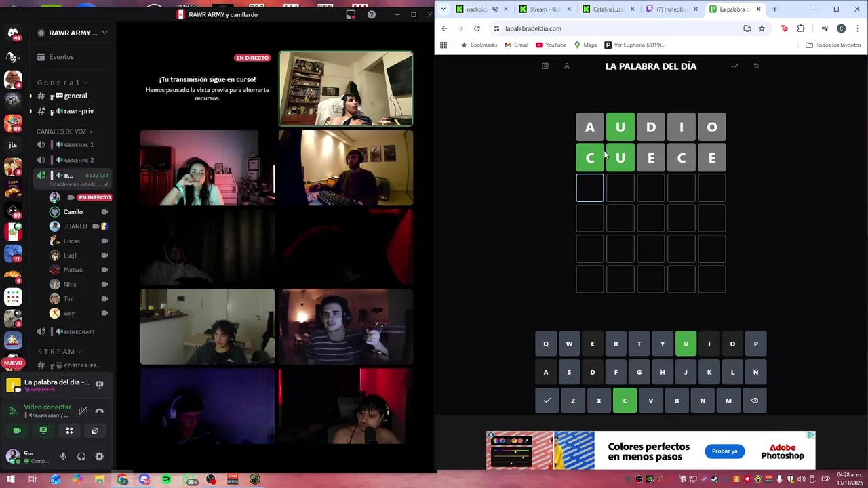Close the La palabra del día tab

[x=758, y=9]
